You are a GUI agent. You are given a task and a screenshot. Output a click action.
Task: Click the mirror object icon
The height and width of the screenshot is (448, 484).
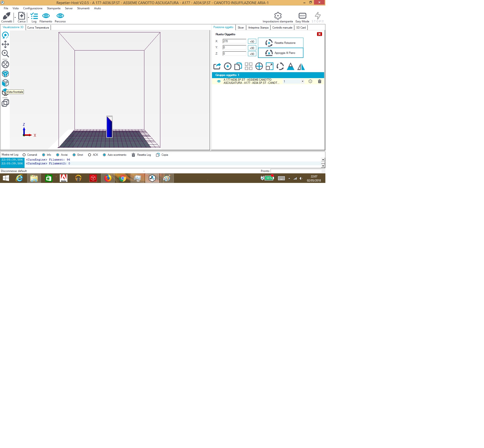[x=301, y=66]
